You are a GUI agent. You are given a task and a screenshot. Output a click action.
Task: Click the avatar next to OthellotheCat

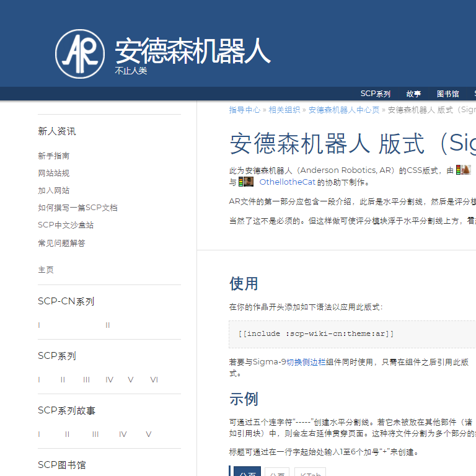248,182
